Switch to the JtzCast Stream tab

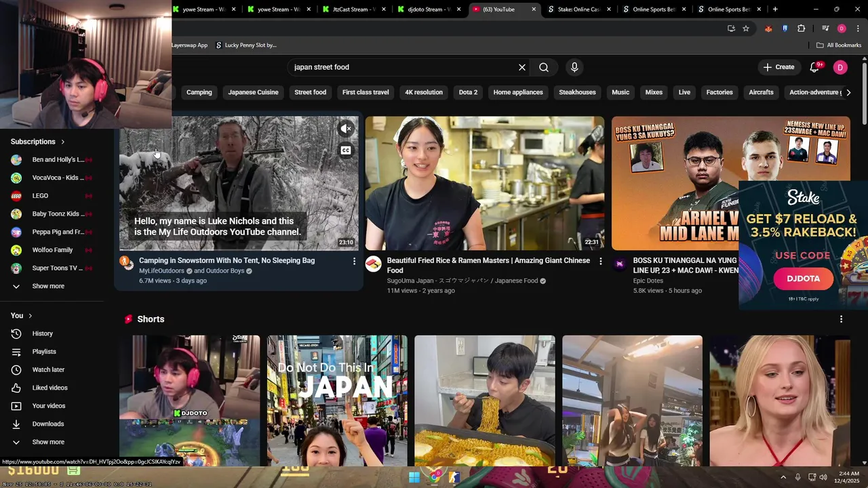[353, 9]
